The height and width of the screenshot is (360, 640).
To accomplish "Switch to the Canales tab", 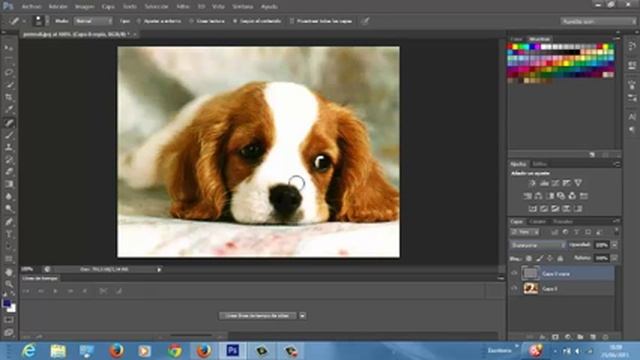I will [x=538, y=221].
